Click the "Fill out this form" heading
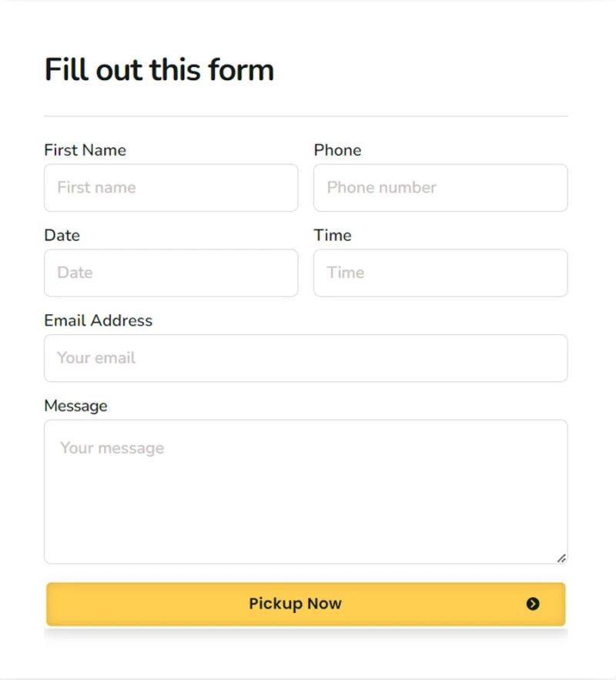This screenshot has width=616, height=680. pyautogui.click(x=159, y=69)
